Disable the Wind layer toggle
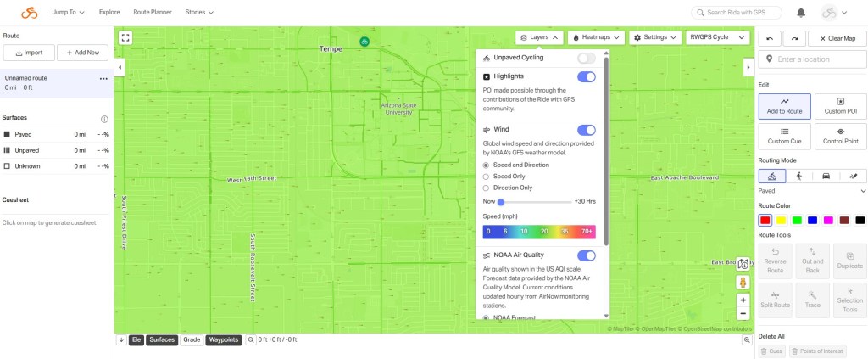The height and width of the screenshot is (359, 868). [x=587, y=130]
